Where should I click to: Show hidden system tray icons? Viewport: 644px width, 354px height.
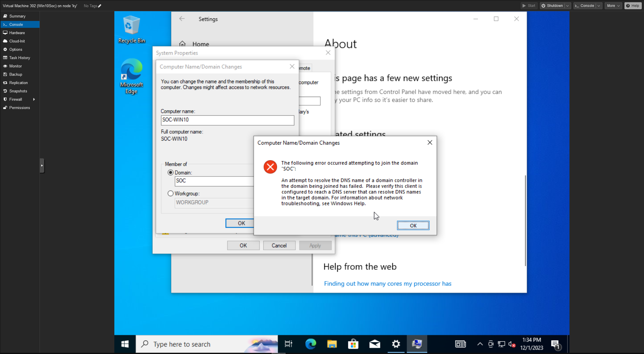point(480,344)
